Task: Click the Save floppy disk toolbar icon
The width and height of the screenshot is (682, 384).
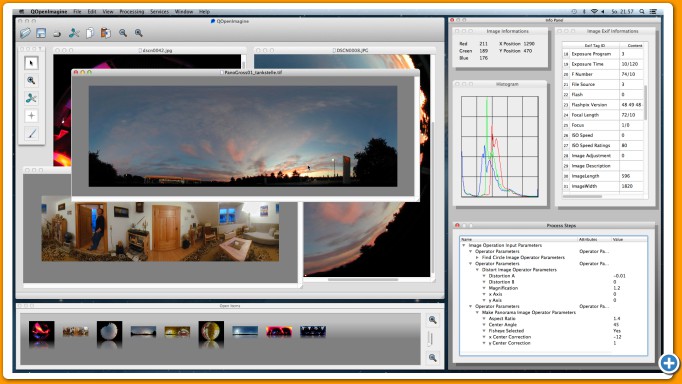Action: coord(41,33)
